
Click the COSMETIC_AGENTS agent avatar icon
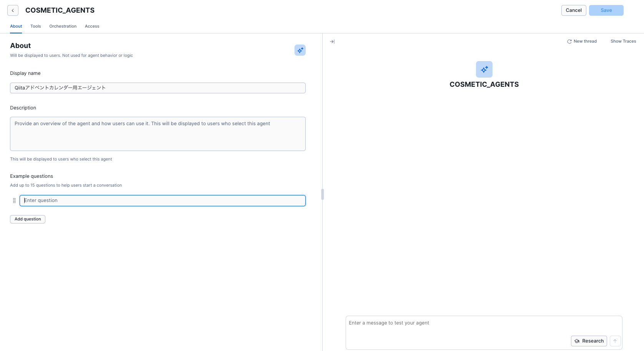pos(484,70)
